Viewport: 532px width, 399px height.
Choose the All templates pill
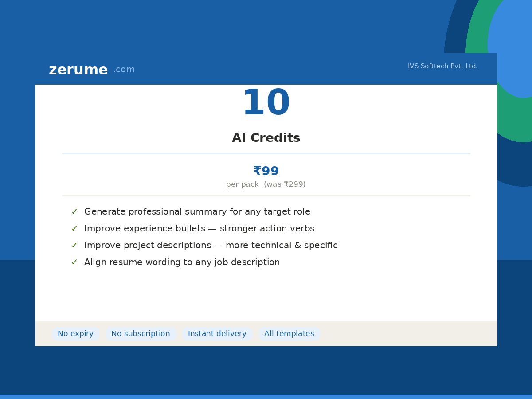(x=289, y=334)
